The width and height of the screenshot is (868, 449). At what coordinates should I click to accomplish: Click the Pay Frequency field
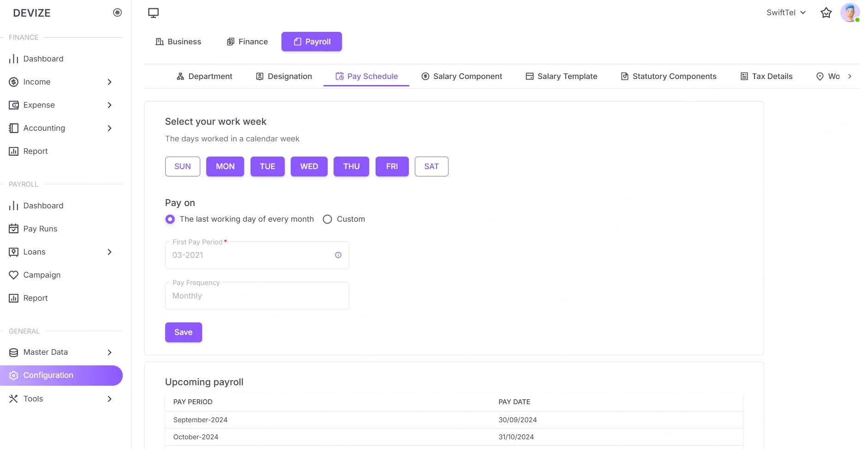tap(257, 296)
